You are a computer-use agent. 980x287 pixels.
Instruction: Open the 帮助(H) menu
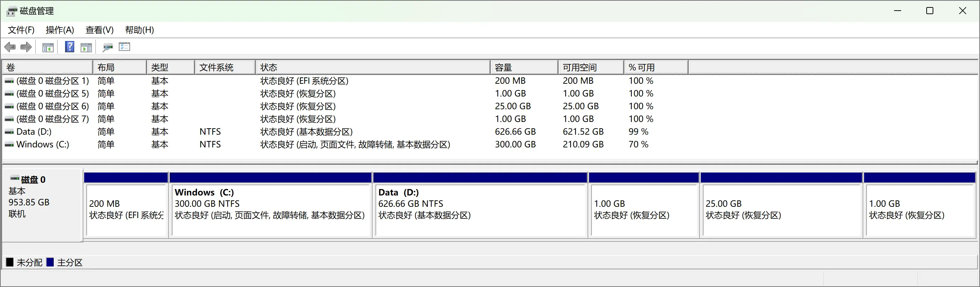[140, 30]
